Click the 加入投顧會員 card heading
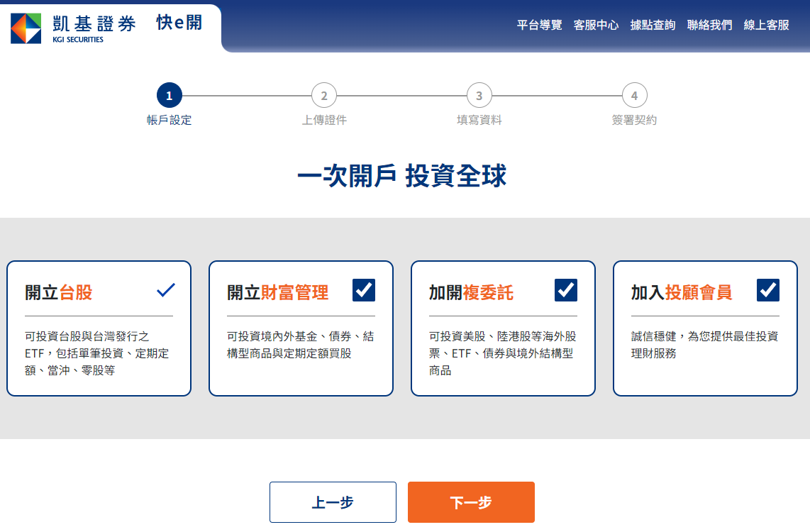 [682, 293]
